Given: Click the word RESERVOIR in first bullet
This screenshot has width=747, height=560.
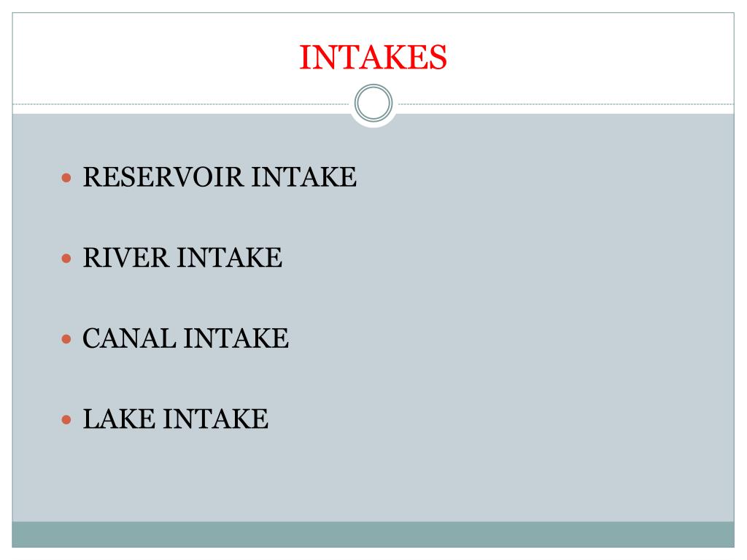Looking at the screenshot, I should click(x=163, y=177).
